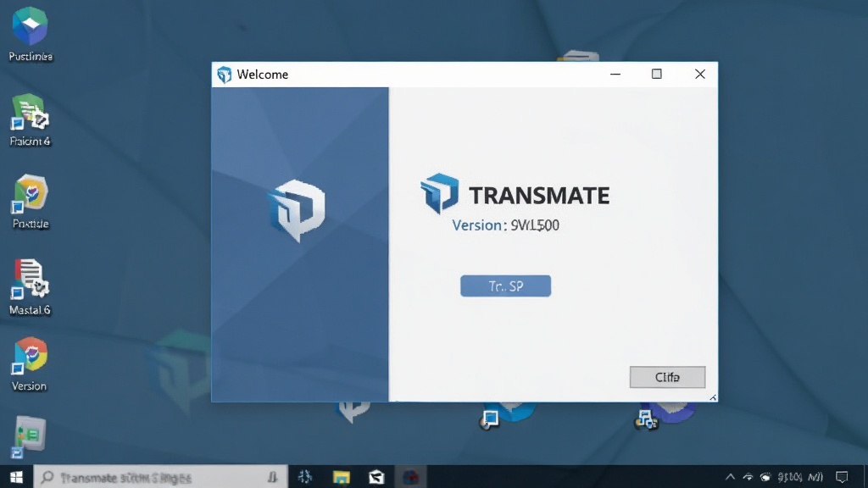The image size is (868, 488).
Task: Open the Poxticle desktop shortcut
Action: (30, 202)
